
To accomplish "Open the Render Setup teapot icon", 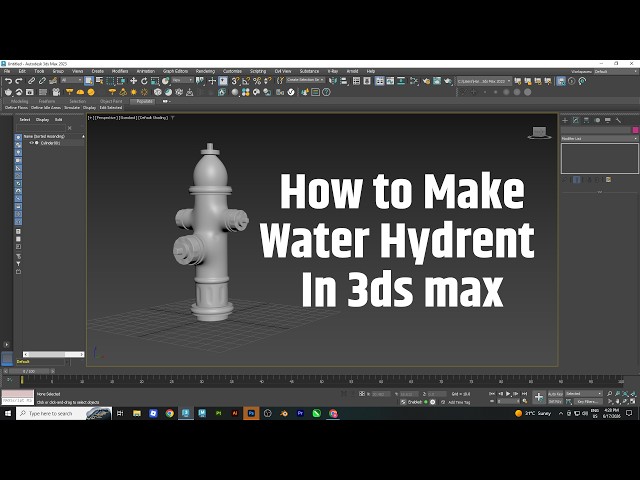I will coord(426,81).
